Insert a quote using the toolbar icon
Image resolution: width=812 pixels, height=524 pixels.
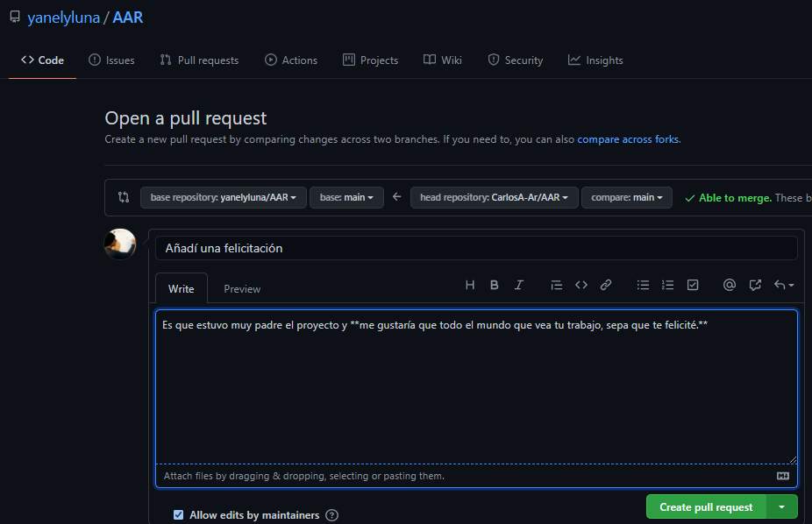(556, 285)
